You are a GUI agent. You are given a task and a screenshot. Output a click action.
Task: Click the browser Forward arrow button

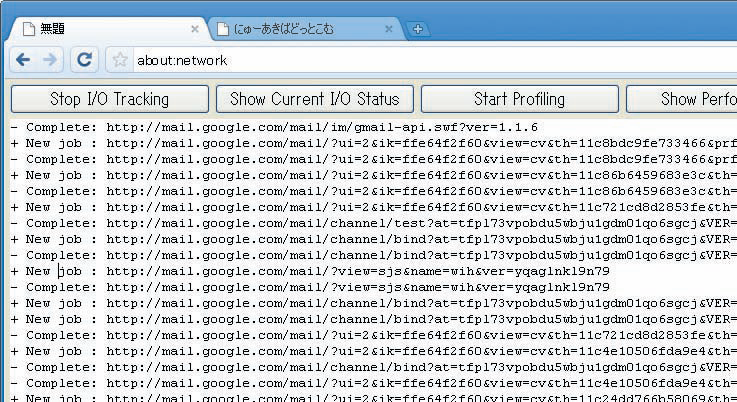coord(50,60)
